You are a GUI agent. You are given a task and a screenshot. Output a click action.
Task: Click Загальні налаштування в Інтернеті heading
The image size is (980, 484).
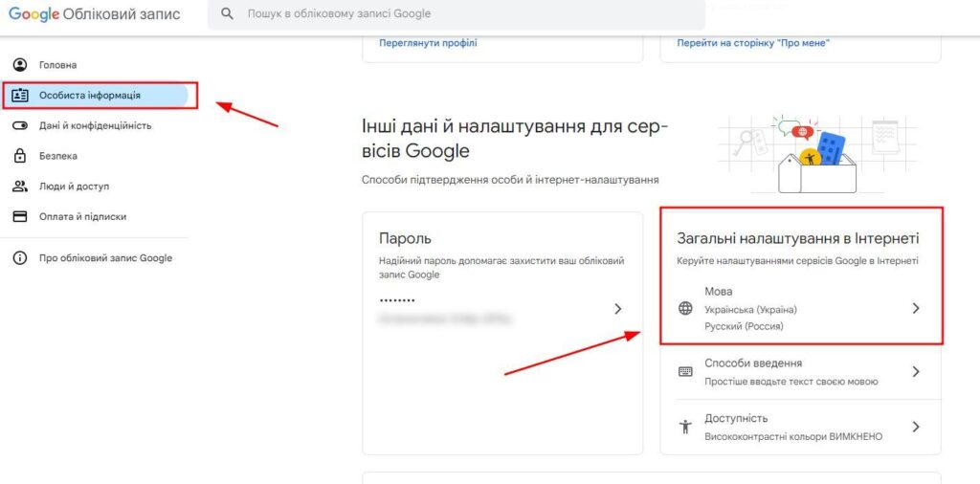[x=798, y=239]
